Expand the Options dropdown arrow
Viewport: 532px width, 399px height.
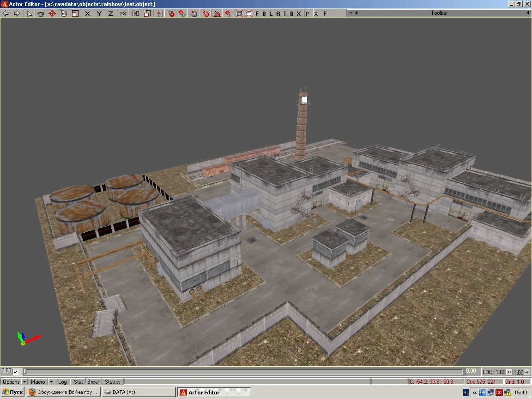point(24,382)
